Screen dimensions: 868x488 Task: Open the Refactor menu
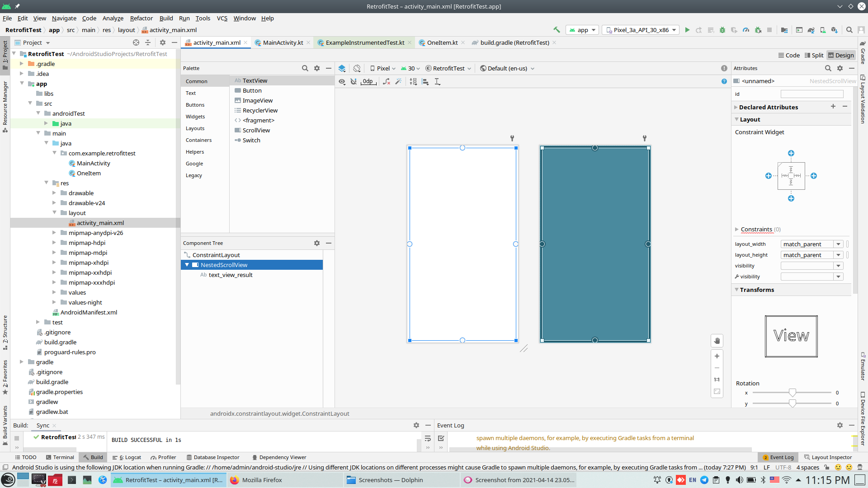(141, 18)
